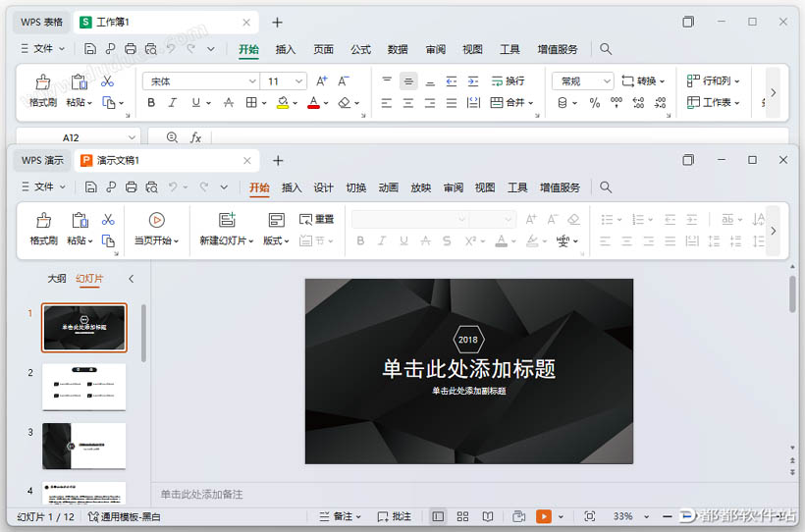
Task: Click the 换行 wrap text button
Action: click(508, 81)
